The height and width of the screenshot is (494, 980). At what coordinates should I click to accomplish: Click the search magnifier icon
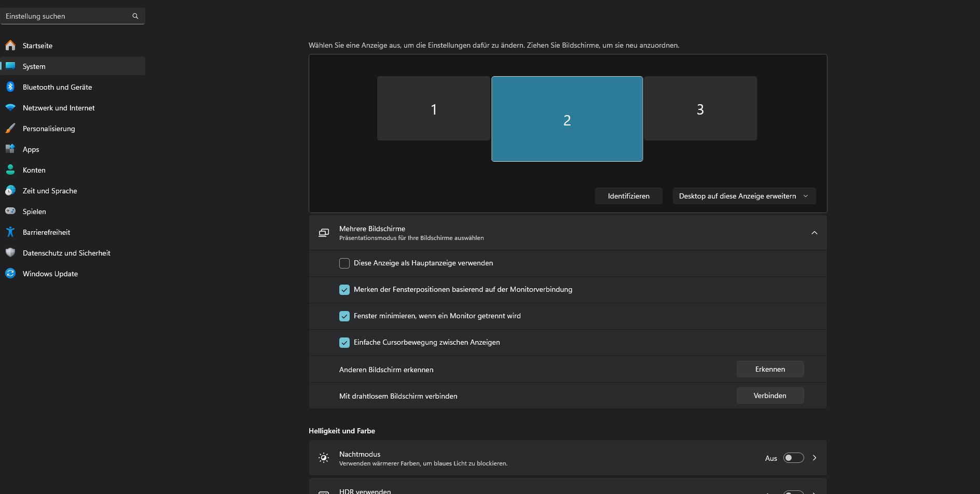click(135, 16)
